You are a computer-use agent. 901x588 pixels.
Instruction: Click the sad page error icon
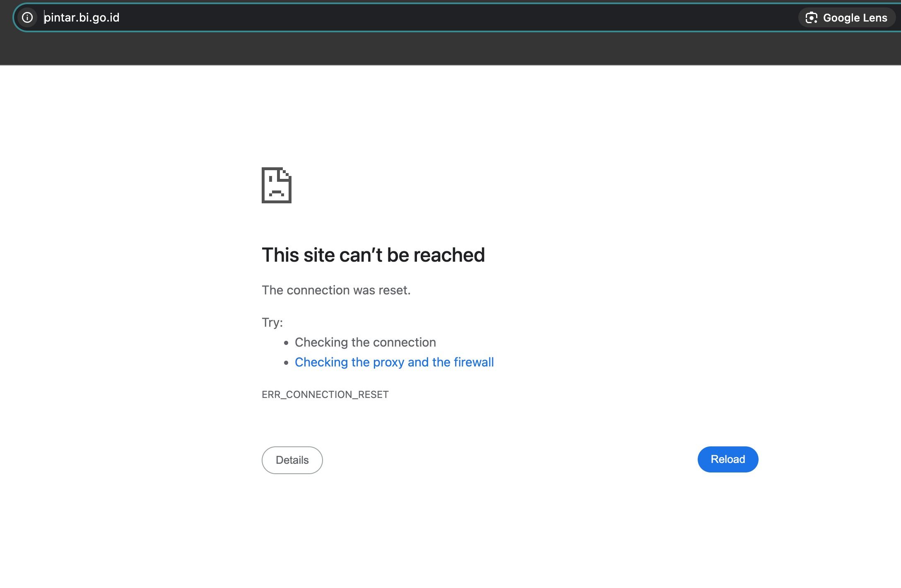pyautogui.click(x=277, y=185)
